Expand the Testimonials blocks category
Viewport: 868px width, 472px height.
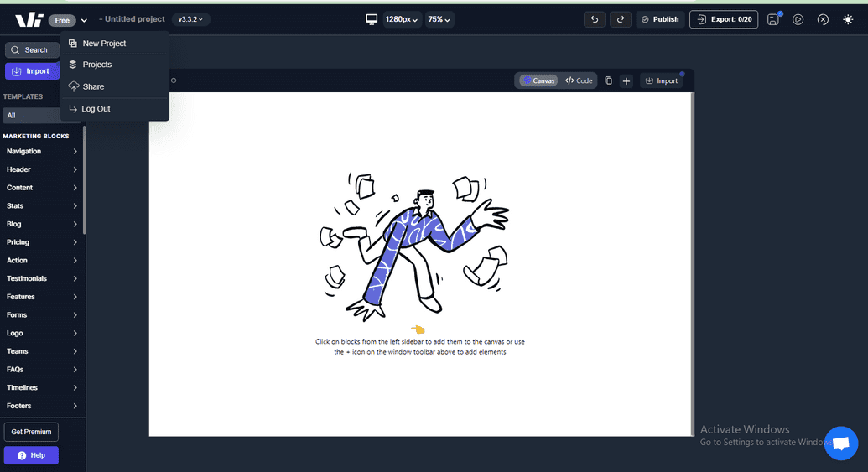pyautogui.click(x=42, y=278)
